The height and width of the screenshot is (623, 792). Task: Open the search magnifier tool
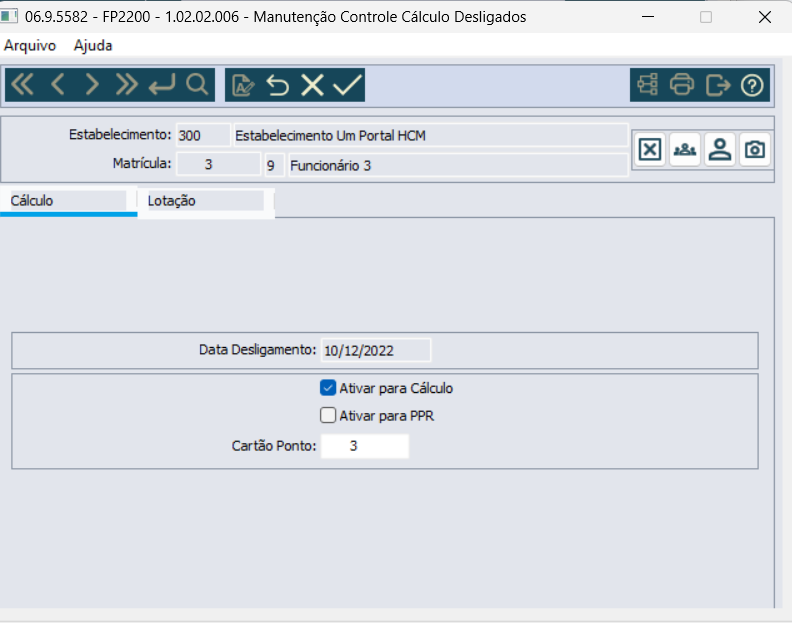196,84
